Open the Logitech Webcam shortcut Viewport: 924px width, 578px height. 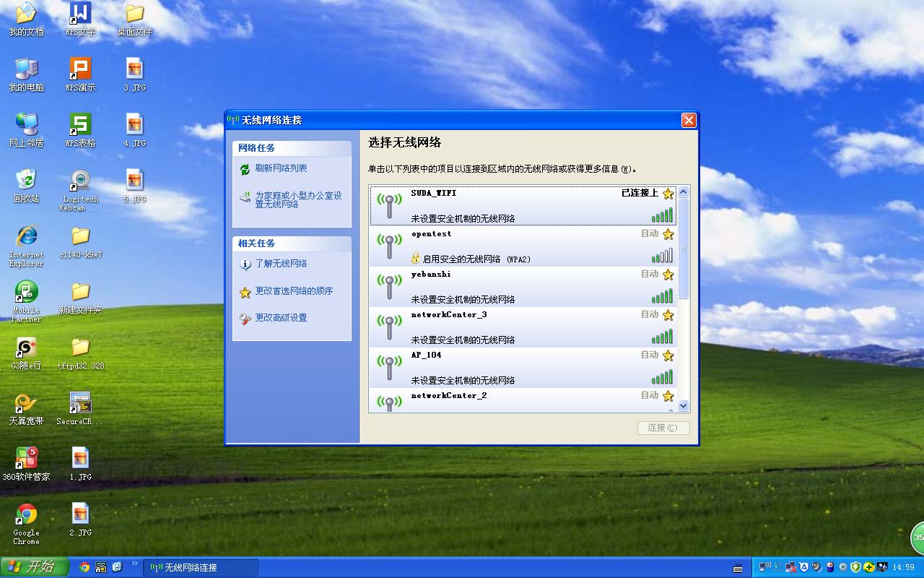pos(80,181)
